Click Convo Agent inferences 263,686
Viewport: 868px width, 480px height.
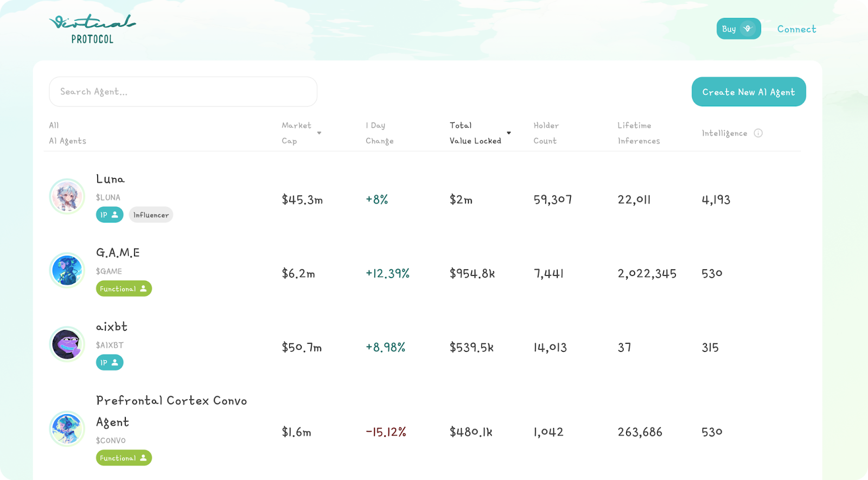point(640,432)
